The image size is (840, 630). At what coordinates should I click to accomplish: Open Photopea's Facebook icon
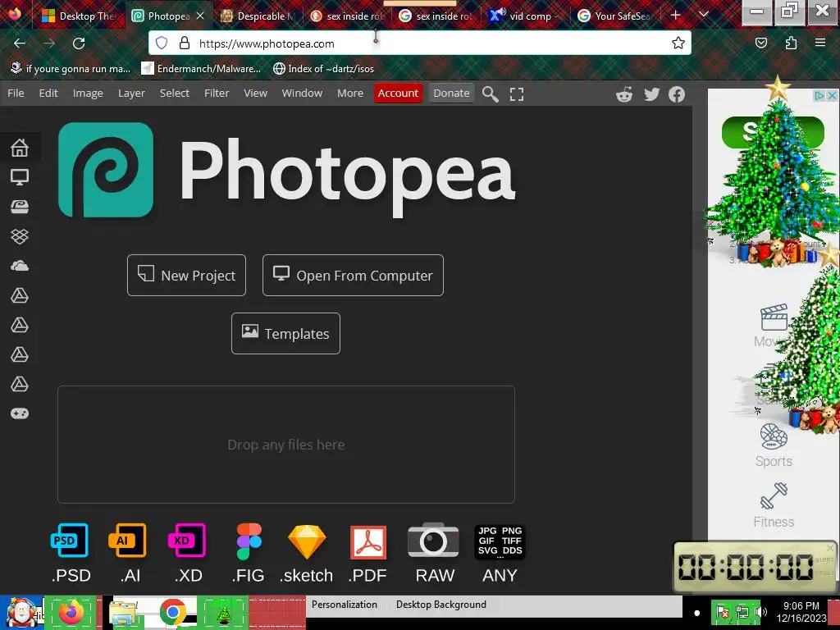(x=677, y=94)
